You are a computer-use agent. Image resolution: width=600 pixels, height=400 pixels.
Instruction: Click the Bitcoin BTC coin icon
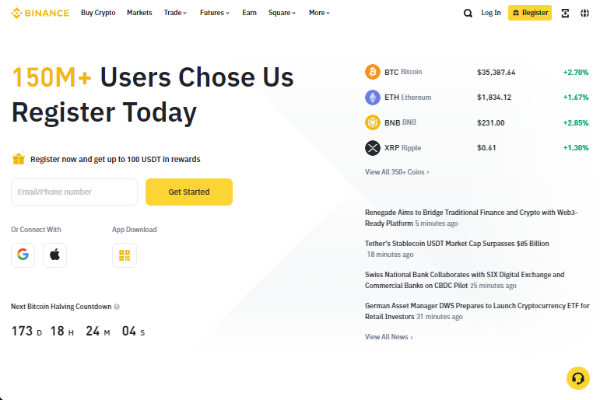(x=372, y=72)
